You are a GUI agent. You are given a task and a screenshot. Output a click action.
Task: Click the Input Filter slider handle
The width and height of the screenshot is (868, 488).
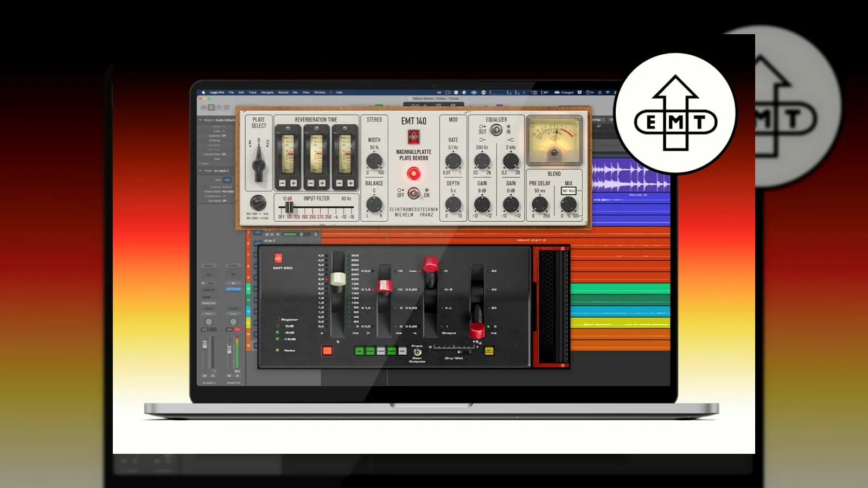289,207
